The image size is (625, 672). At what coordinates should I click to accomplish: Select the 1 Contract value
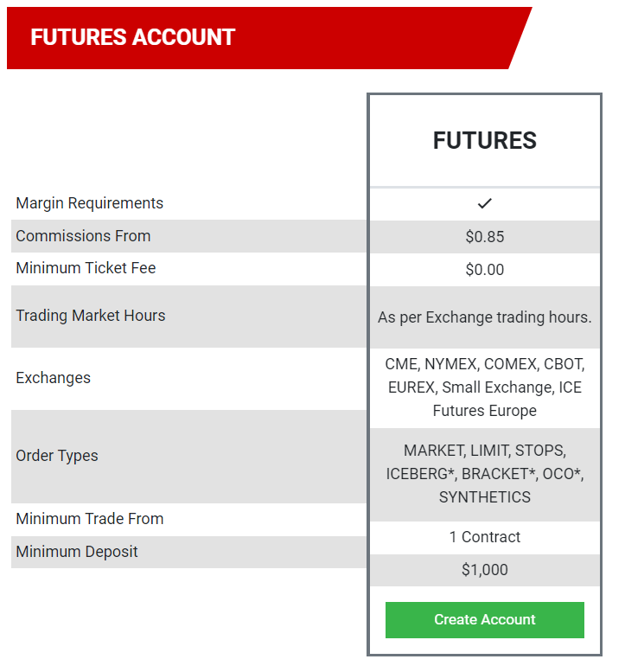pos(484,537)
